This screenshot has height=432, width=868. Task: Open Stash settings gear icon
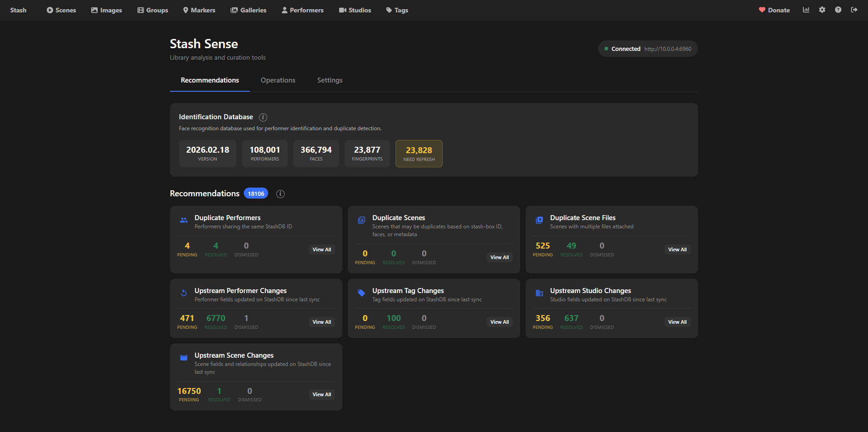tap(822, 10)
